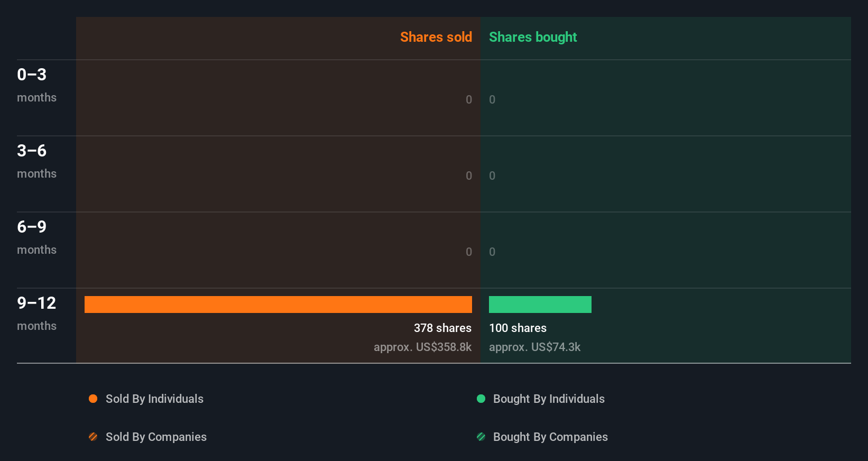The height and width of the screenshot is (461, 868).
Task: Select the 6–9 months row label
Action: [36, 237]
